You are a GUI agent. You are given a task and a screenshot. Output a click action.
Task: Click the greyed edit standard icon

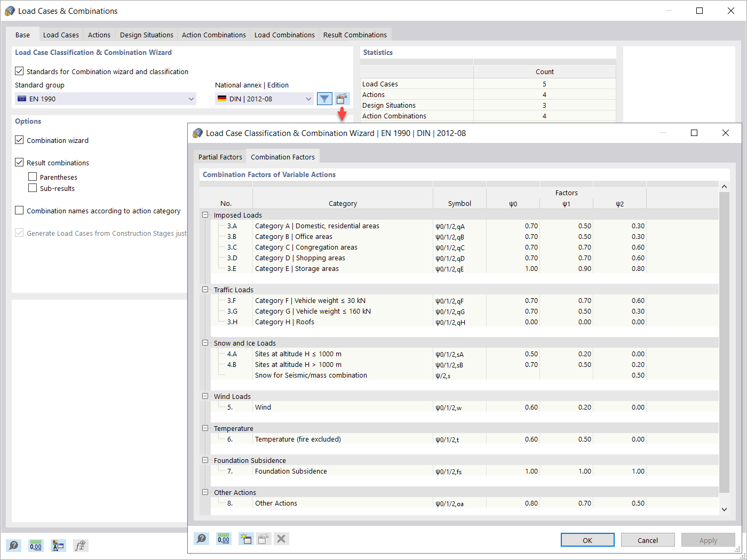[264, 539]
